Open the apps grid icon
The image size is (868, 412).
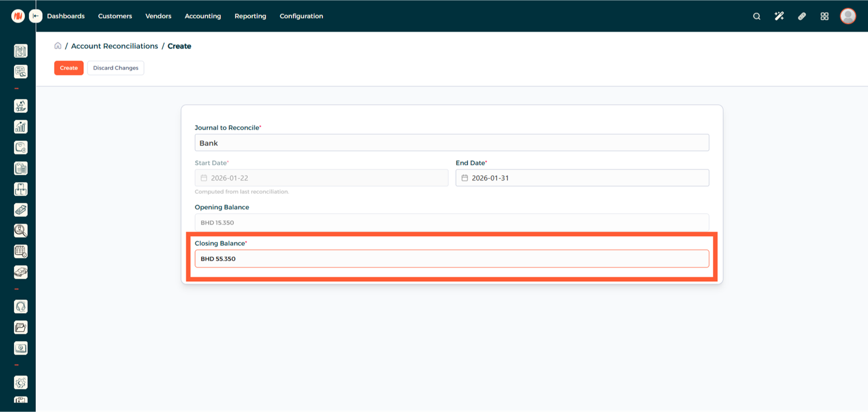(x=825, y=16)
